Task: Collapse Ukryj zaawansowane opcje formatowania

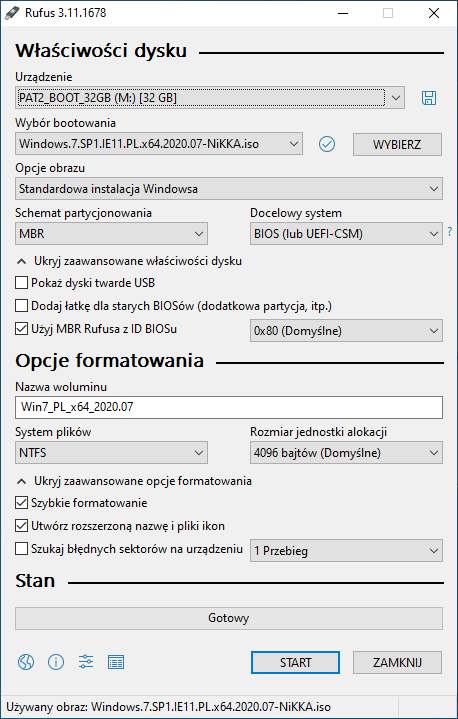Action: [x=134, y=481]
